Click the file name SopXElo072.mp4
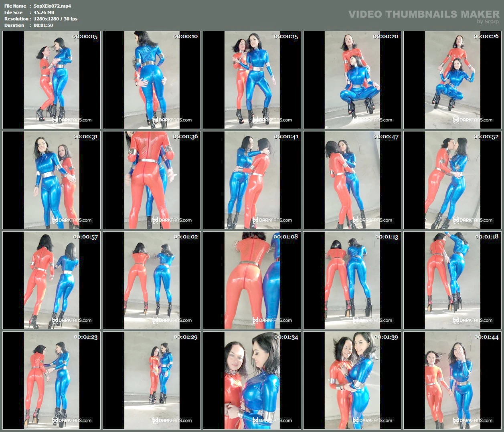 point(52,6)
